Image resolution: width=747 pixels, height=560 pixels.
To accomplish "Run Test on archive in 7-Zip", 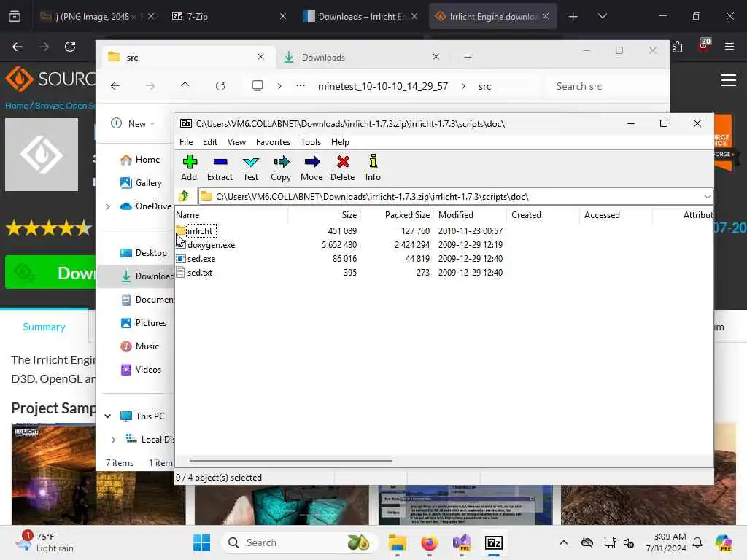I will 251,168.
